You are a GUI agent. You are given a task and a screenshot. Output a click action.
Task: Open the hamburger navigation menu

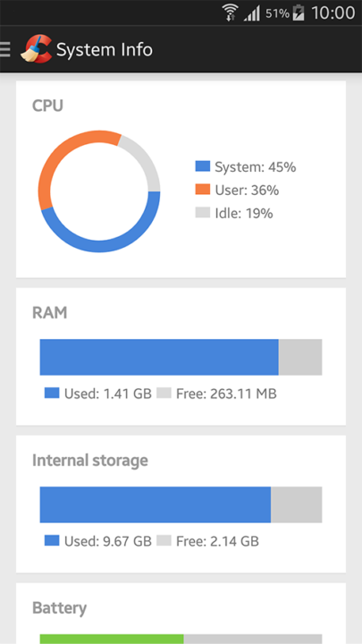click(x=4, y=49)
